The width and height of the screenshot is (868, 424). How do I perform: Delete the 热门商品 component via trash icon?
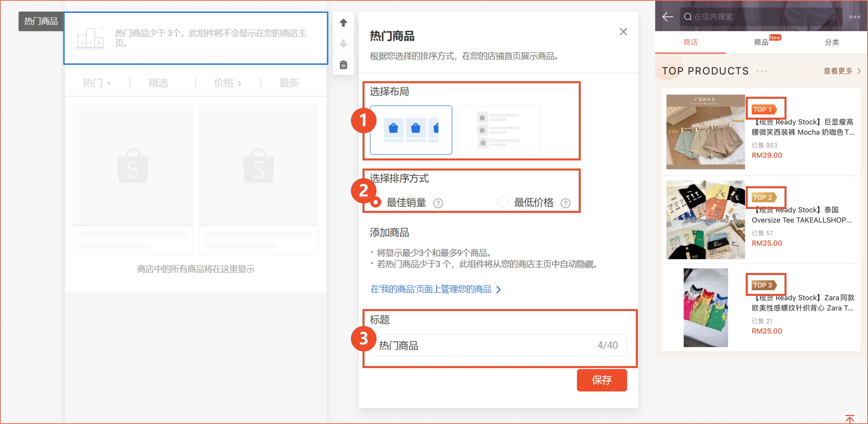coord(343,65)
